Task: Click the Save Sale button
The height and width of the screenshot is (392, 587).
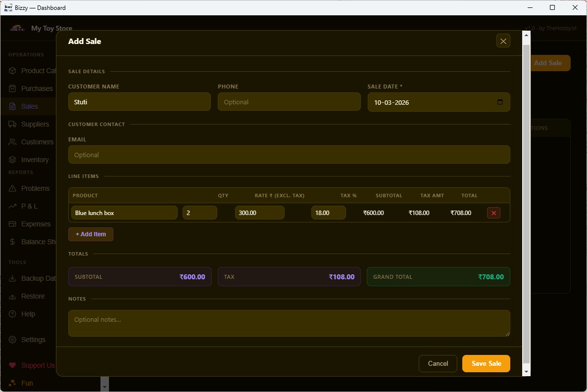Action: click(486, 363)
